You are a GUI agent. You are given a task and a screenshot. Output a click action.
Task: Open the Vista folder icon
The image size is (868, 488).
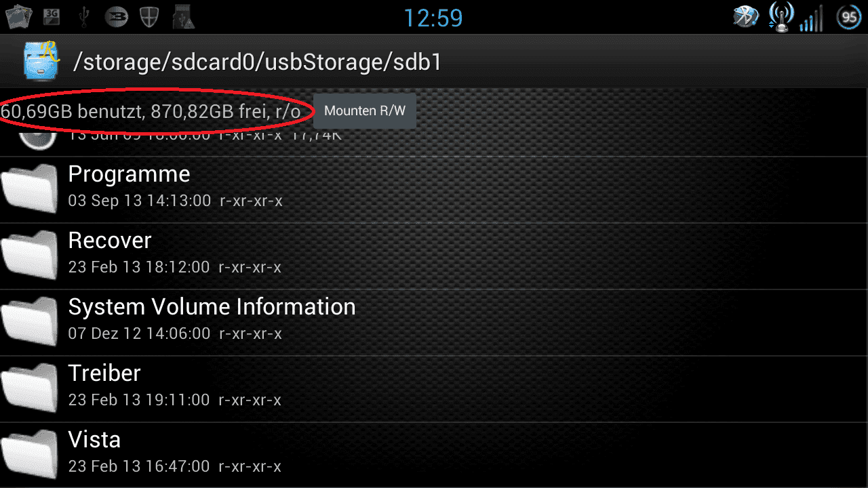click(x=29, y=455)
